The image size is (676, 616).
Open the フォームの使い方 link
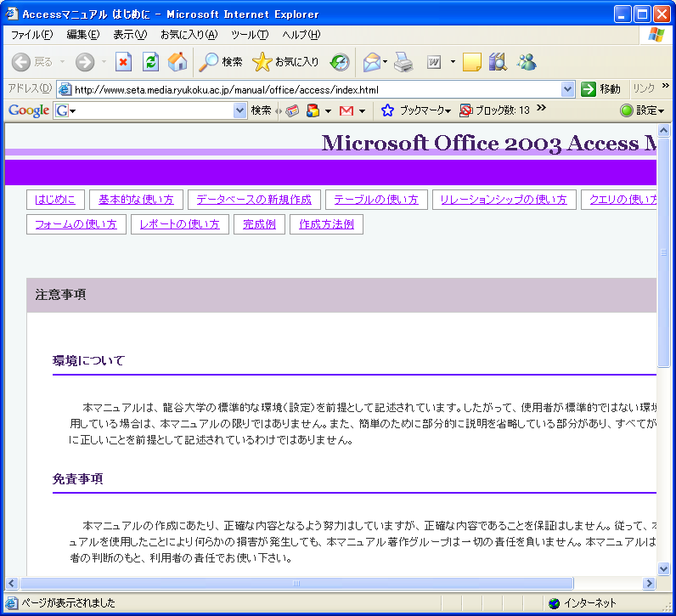point(76,224)
